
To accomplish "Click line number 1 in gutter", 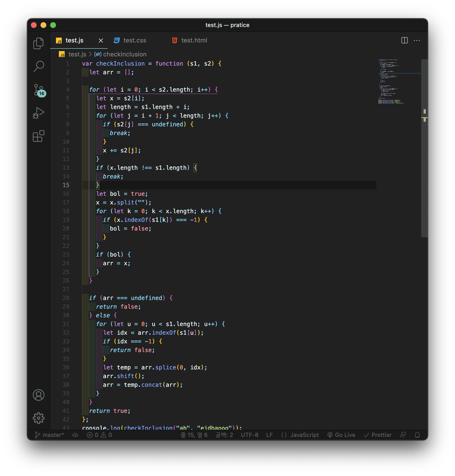I will click(68, 63).
